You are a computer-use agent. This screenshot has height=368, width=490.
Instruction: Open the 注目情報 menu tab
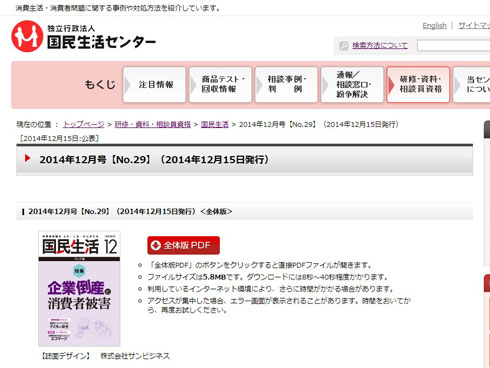[x=154, y=85]
